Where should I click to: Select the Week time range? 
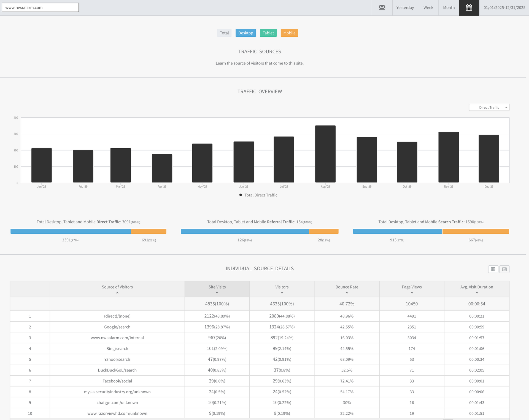coord(428,7)
